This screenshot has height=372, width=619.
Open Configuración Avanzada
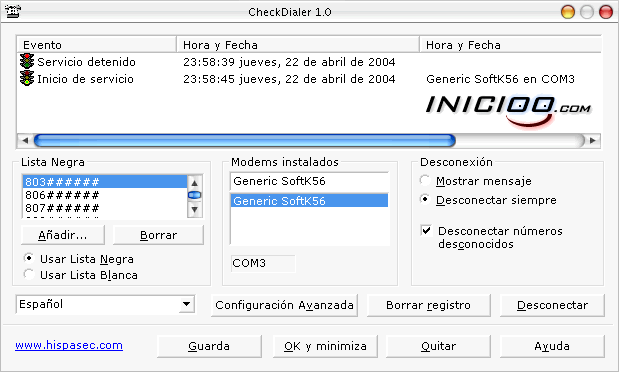click(x=284, y=305)
